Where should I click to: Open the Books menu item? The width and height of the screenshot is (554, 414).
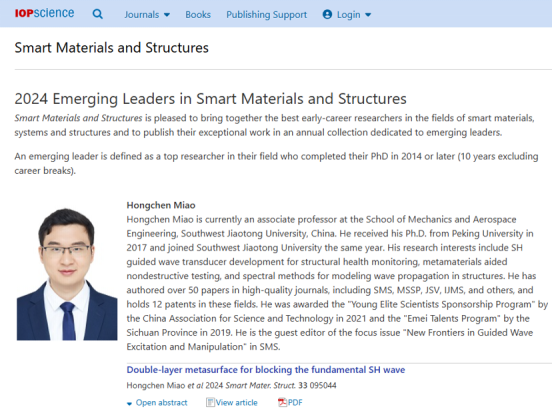coord(198,14)
